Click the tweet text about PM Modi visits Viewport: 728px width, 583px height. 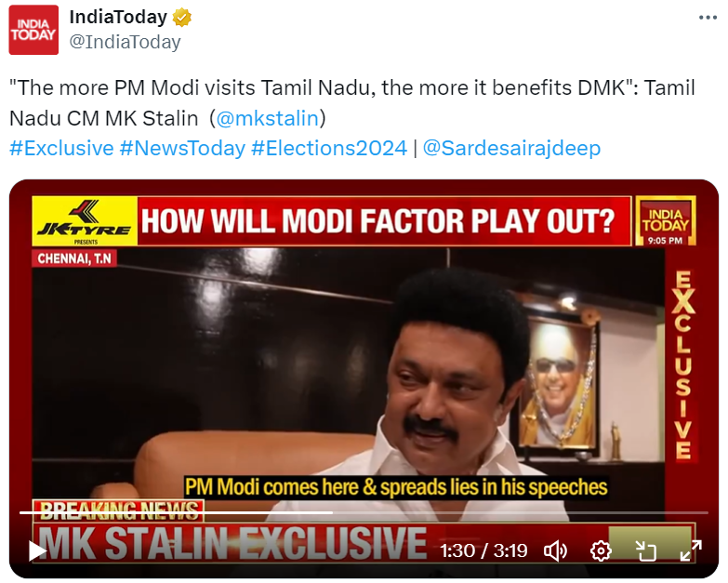click(x=352, y=103)
